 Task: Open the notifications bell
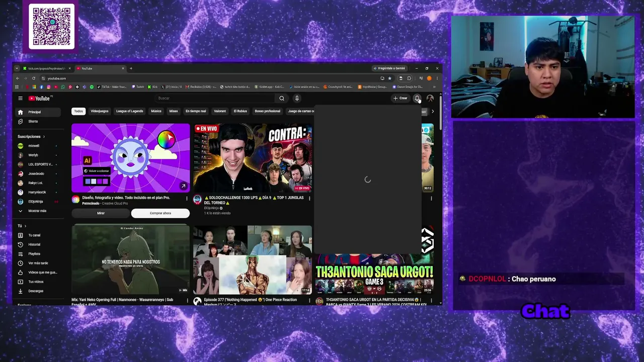click(x=417, y=99)
